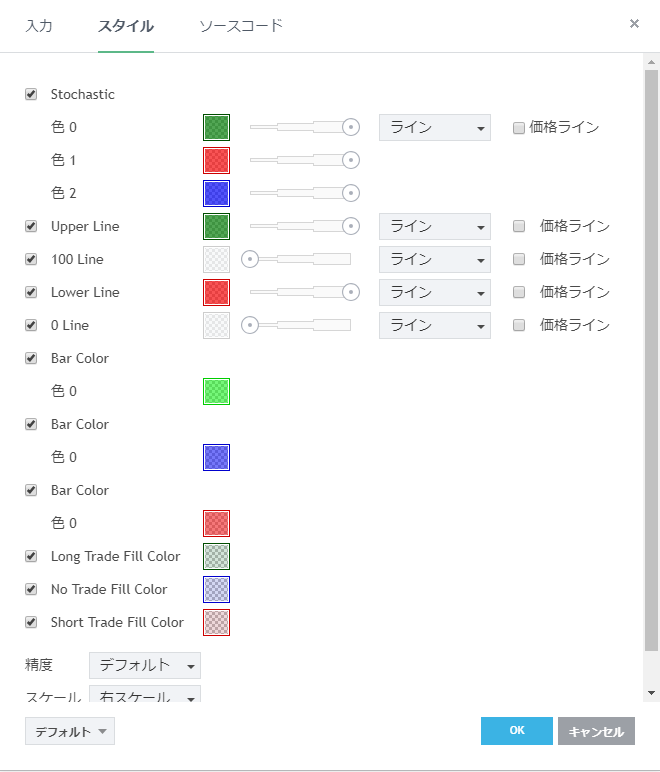Click the 100 Line thickness slider handle
Viewport: 660px width, 772px height.
(250, 259)
